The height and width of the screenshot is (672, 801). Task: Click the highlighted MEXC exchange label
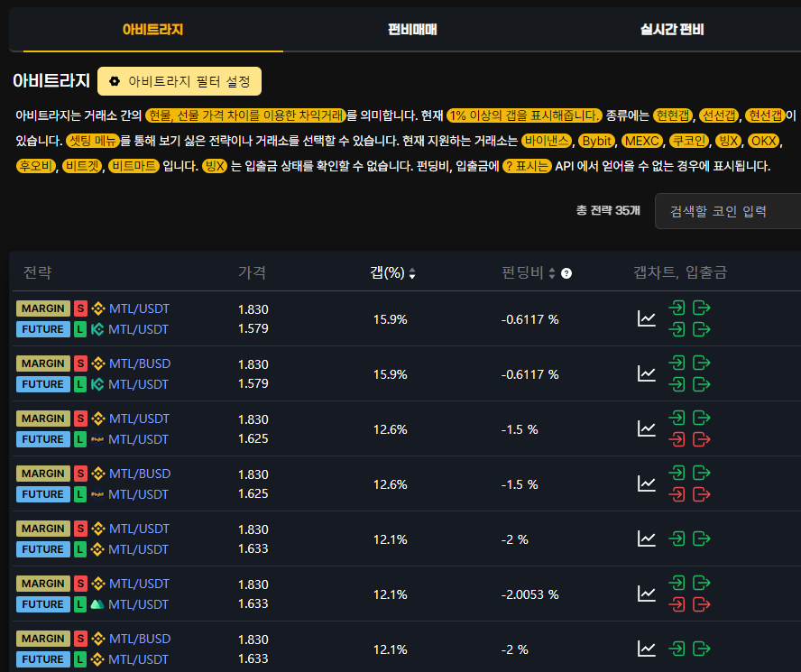[x=641, y=141]
